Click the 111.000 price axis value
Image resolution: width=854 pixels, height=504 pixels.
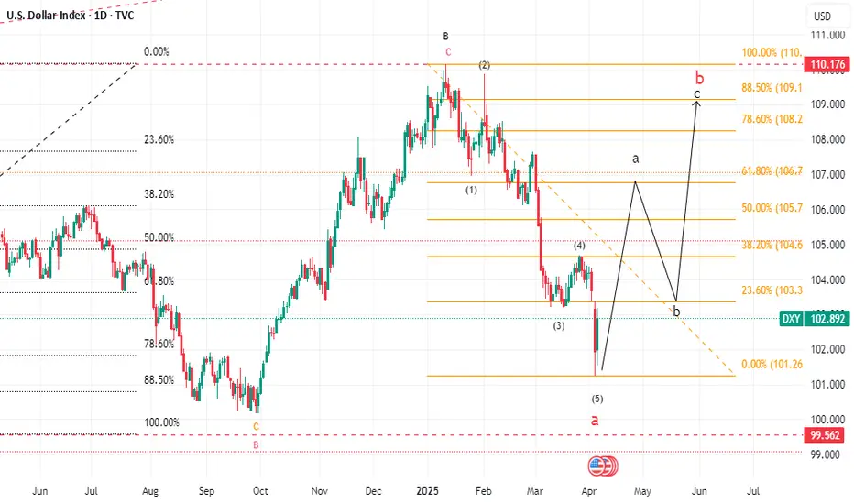tap(827, 35)
